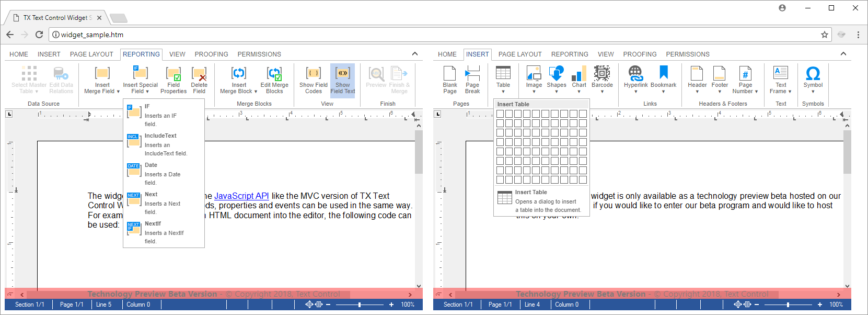
Task: Click Table icon in right INSERT ribbon
Action: [503, 73]
